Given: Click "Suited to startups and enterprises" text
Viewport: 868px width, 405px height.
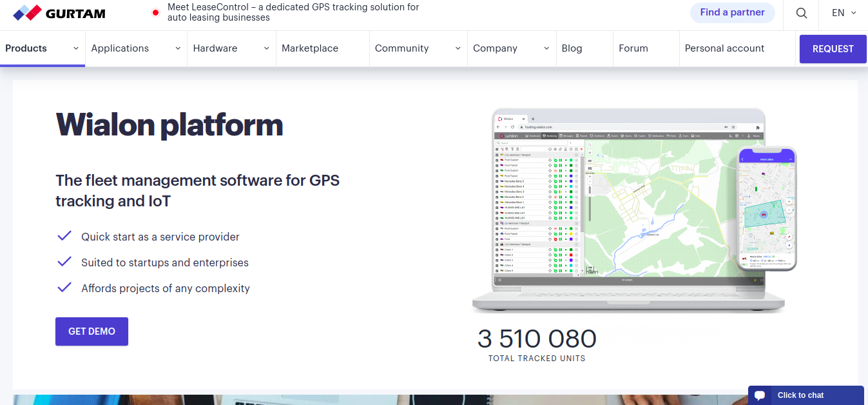Looking at the screenshot, I should (165, 262).
